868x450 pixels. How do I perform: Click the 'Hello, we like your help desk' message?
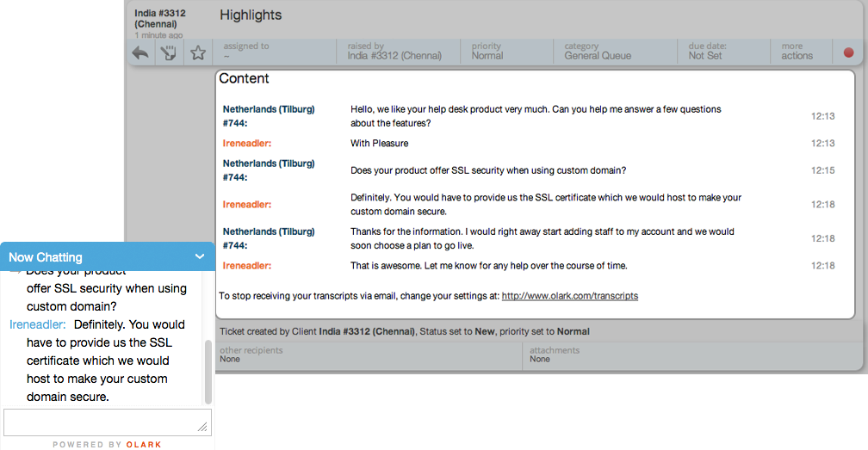536,116
